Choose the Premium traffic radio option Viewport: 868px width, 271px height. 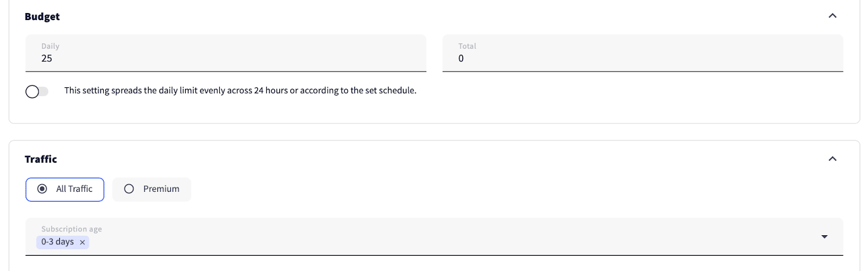pyautogui.click(x=129, y=189)
